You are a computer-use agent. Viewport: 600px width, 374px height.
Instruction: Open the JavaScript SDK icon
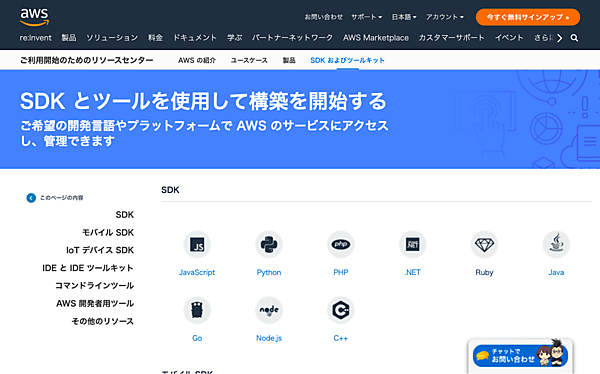coord(197,244)
